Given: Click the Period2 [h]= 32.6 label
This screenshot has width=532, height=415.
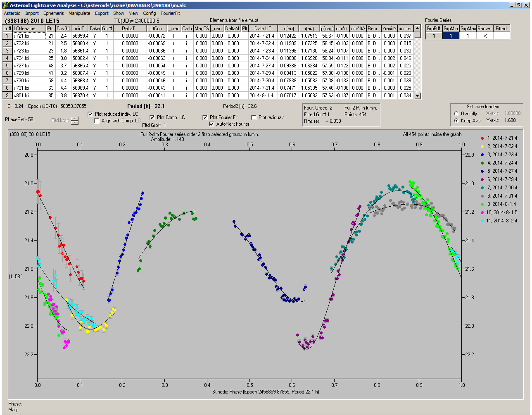Looking at the screenshot, I should (240, 106).
